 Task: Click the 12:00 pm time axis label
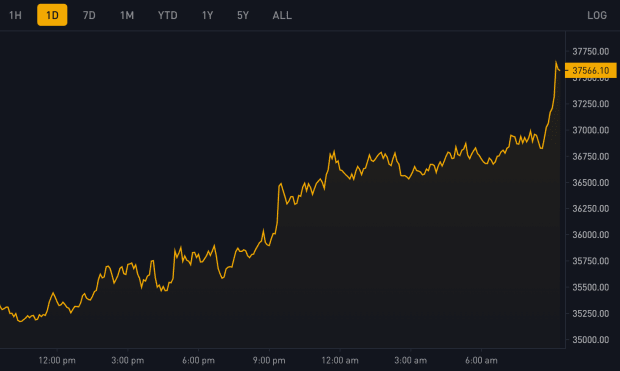[57, 360]
